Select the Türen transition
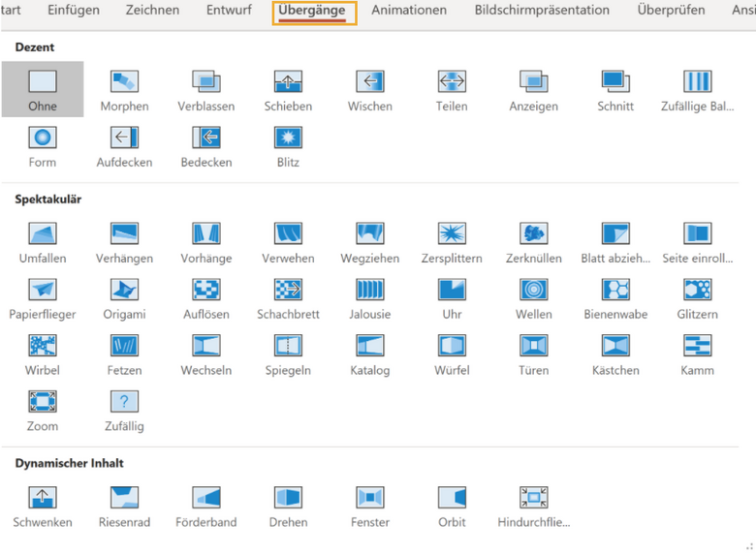 534,354
